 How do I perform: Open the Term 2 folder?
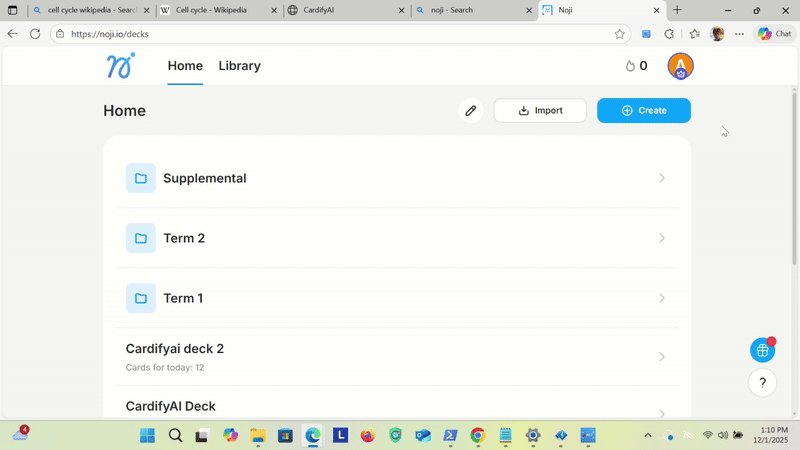tap(397, 238)
